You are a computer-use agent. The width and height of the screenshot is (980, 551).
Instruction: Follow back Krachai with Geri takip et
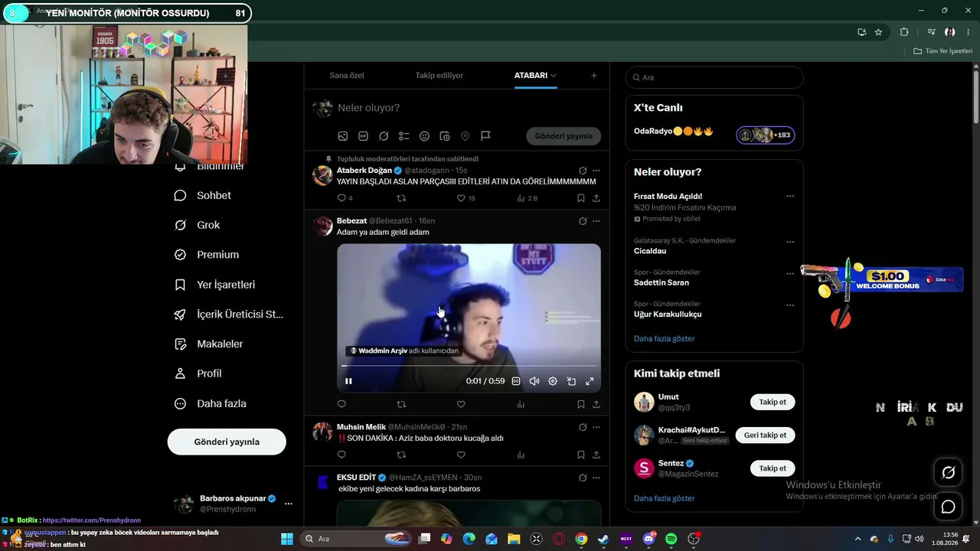[x=765, y=435]
